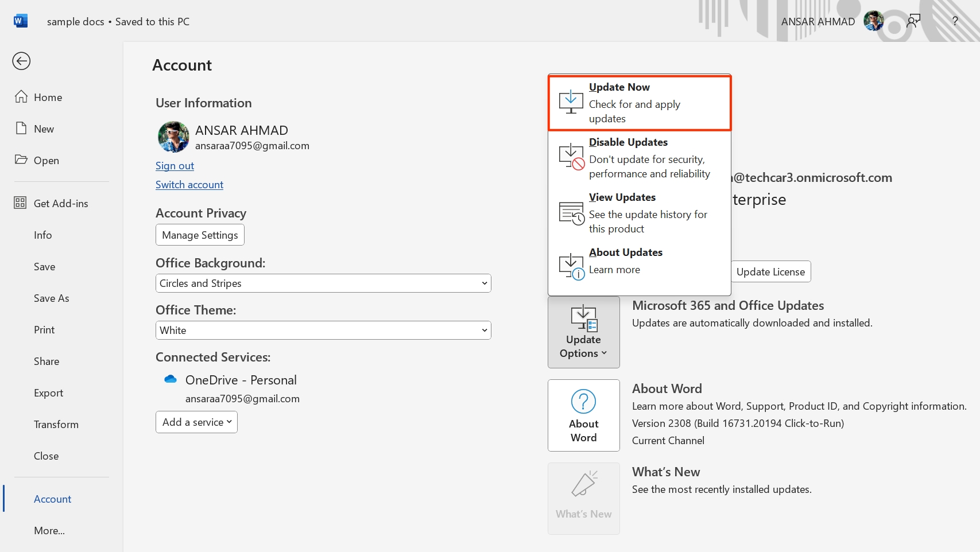This screenshot has height=552, width=980.
Task: Click the Sign out link
Action: 175,166
